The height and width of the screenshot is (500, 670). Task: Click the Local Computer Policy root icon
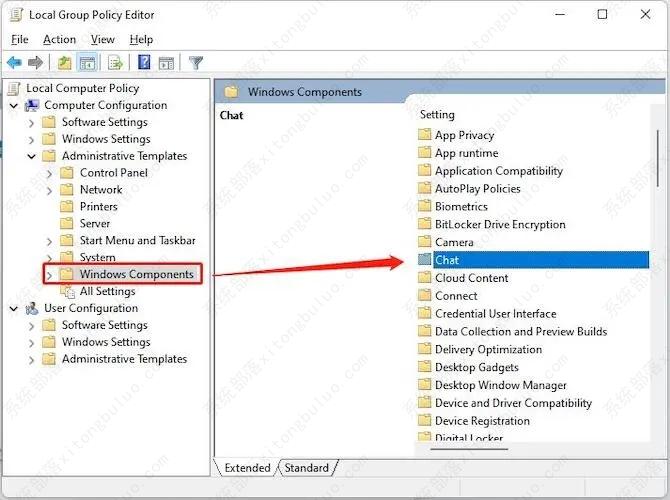point(14,88)
